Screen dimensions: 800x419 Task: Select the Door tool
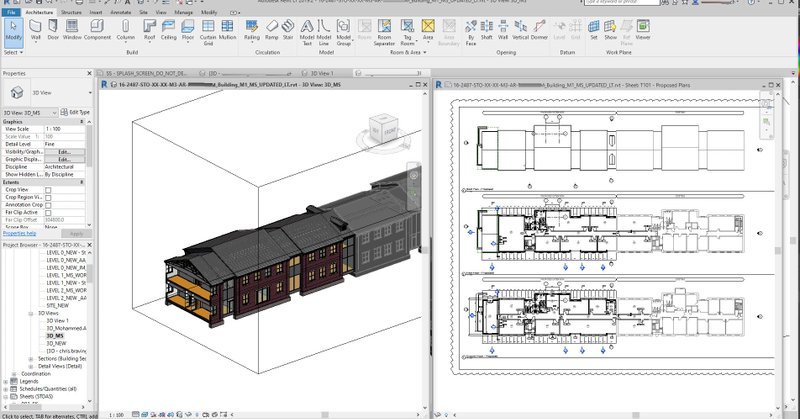53,30
